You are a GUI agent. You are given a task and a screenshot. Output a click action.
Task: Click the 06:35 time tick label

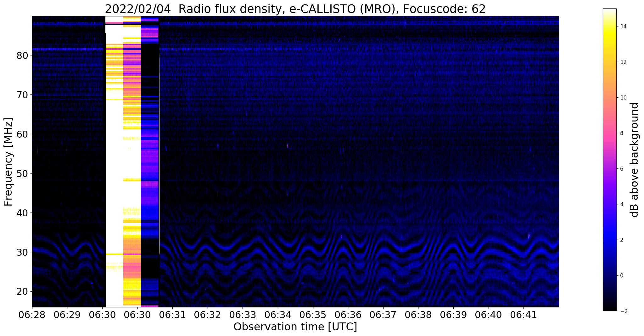click(x=313, y=315)
